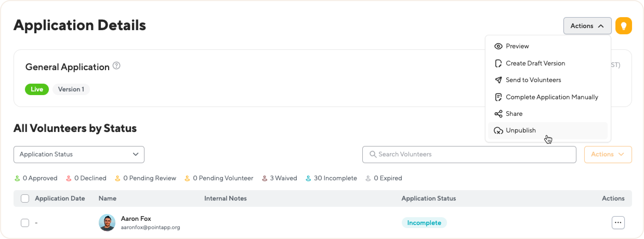Screen dimensions: 644x239
Task: Click the Search Volunteers input field
Action: tap(473, 155)
